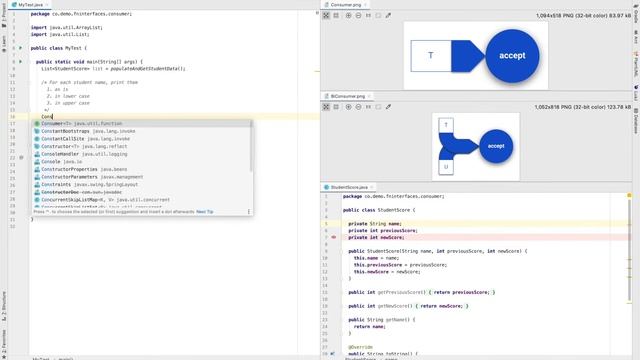Screen dimensions: 640x360
Task: Click the Consumer.png image preview
Action: click(476, 56)
